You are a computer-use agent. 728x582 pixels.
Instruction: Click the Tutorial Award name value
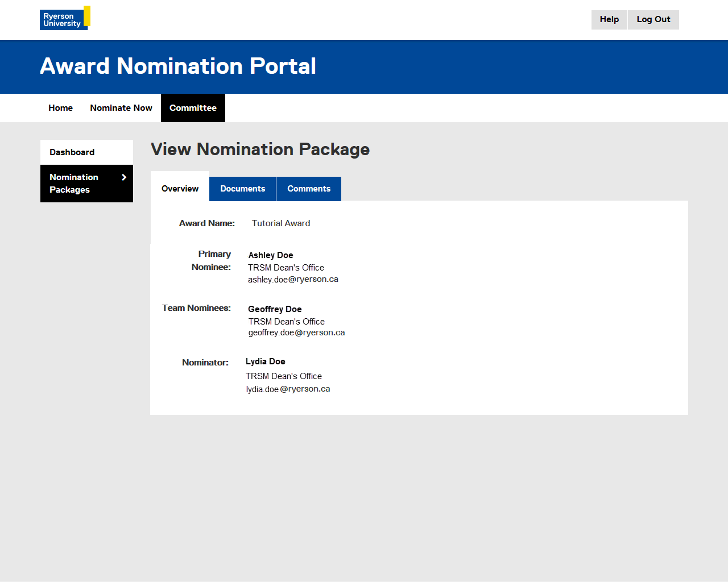click(281, 223)
